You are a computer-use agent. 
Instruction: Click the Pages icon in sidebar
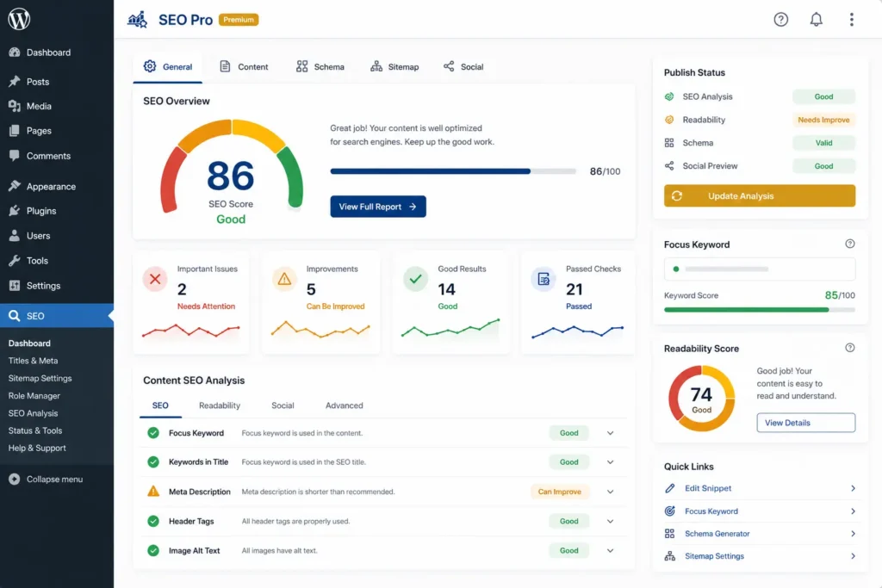coord(15,130)
